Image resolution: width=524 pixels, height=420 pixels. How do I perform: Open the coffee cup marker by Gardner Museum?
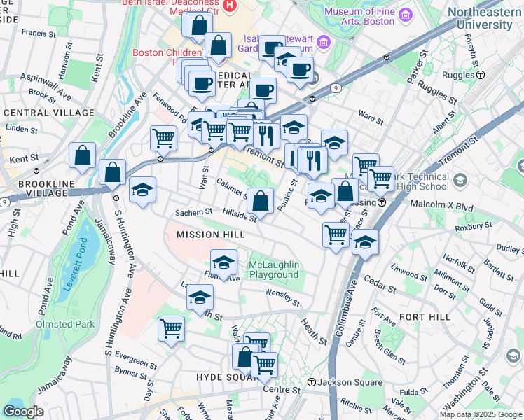(272, 49)
